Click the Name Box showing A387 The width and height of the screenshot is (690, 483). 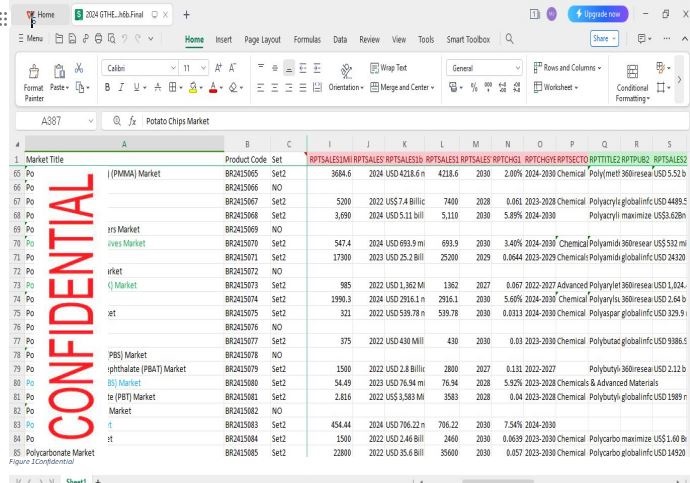pyautogui.click(x=55, y=121)
